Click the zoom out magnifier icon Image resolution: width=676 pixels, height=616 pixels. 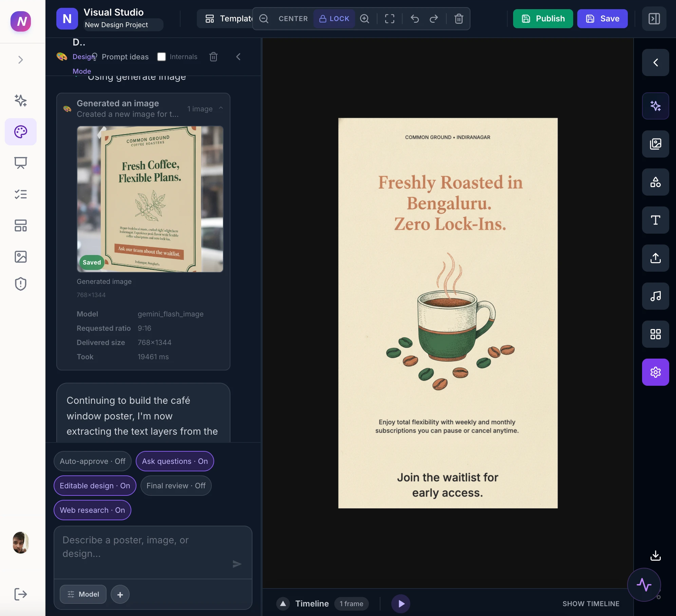264,19
